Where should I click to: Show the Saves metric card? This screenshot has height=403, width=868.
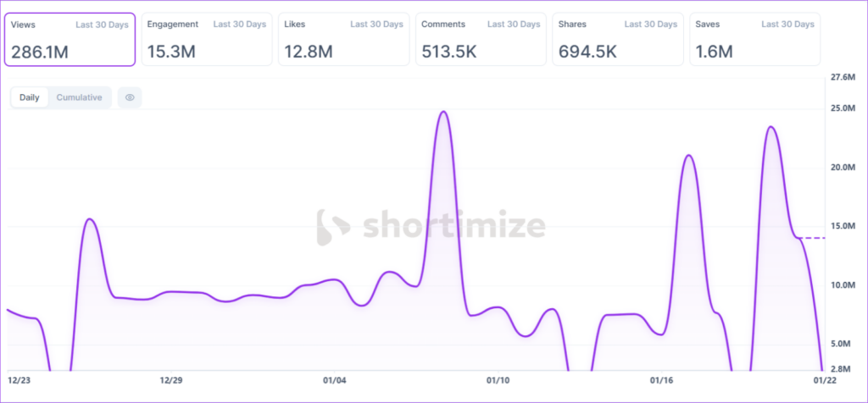755,39
